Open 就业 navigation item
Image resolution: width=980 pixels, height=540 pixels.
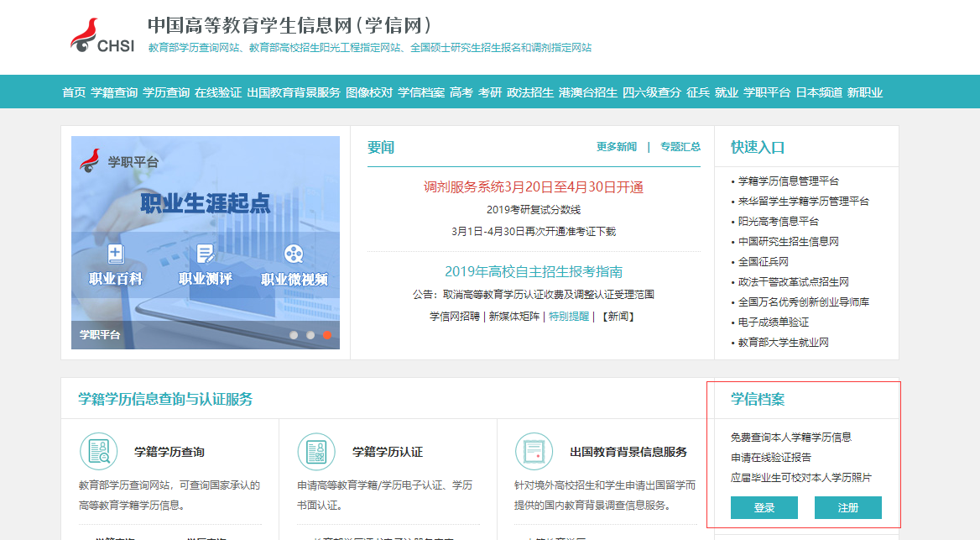[x=727, y=92]
